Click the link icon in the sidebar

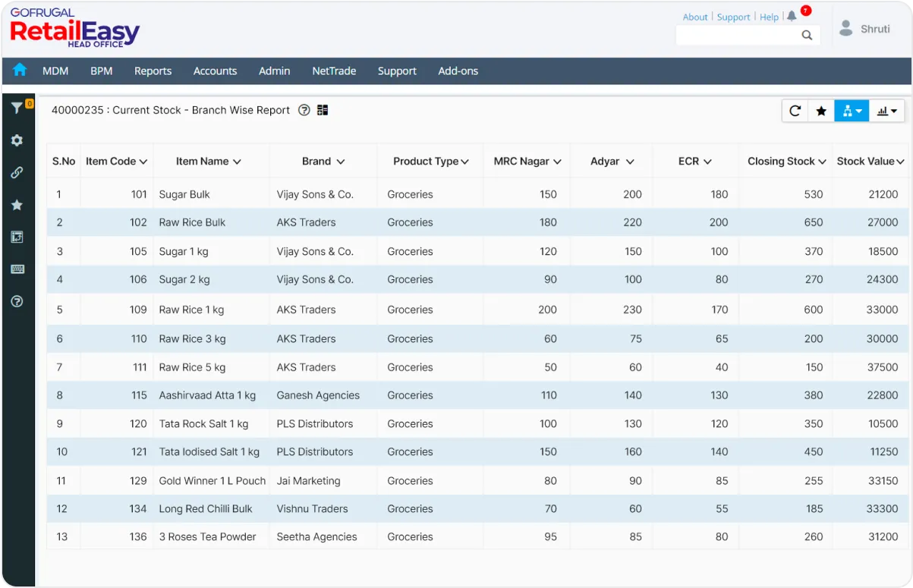pyautogui.click(x=18, y=172)
